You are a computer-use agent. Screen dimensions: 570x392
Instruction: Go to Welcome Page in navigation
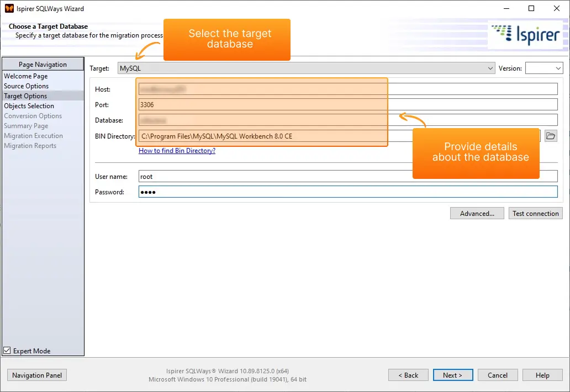[x=26, y=76]
